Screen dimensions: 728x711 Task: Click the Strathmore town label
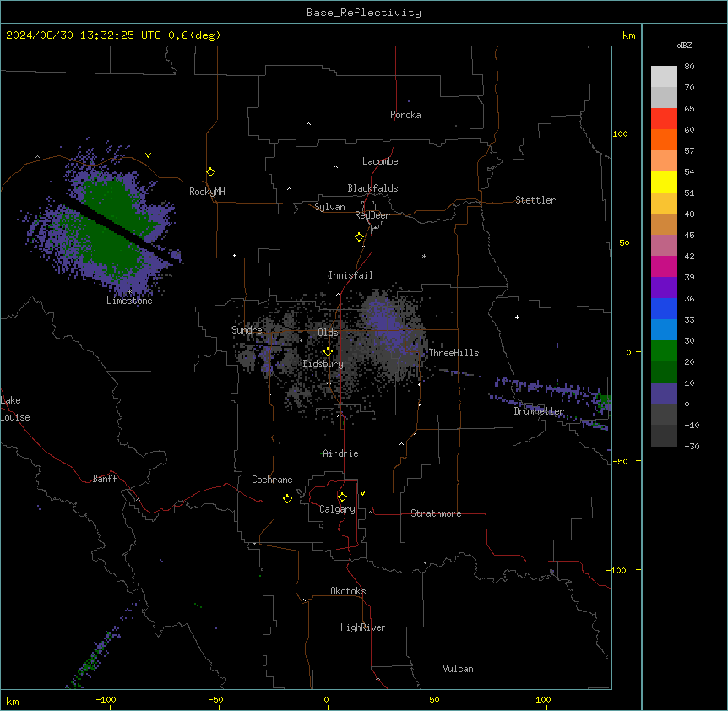(436, 513)
